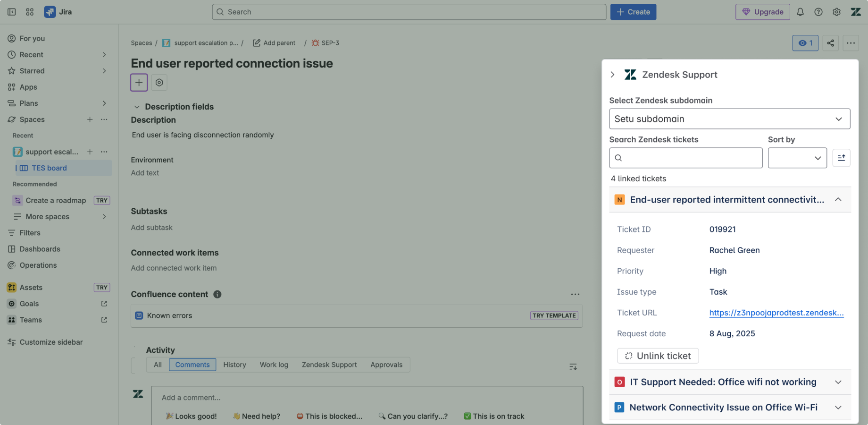Image resolution: width=868 pixels, height=425 pixels.
Task: Expand the Network Connectivity Issue ticket
Action: coord(838,408)
